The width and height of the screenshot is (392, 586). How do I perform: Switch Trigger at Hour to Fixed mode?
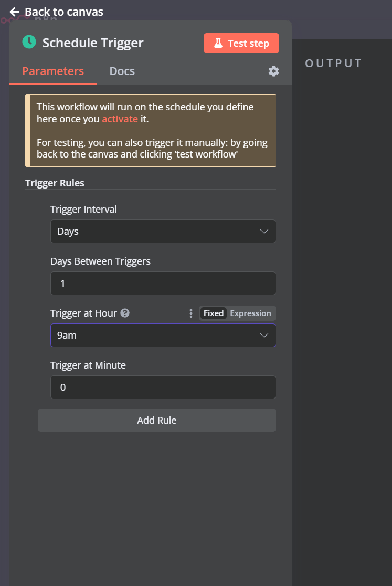click(x=214, y=313)
